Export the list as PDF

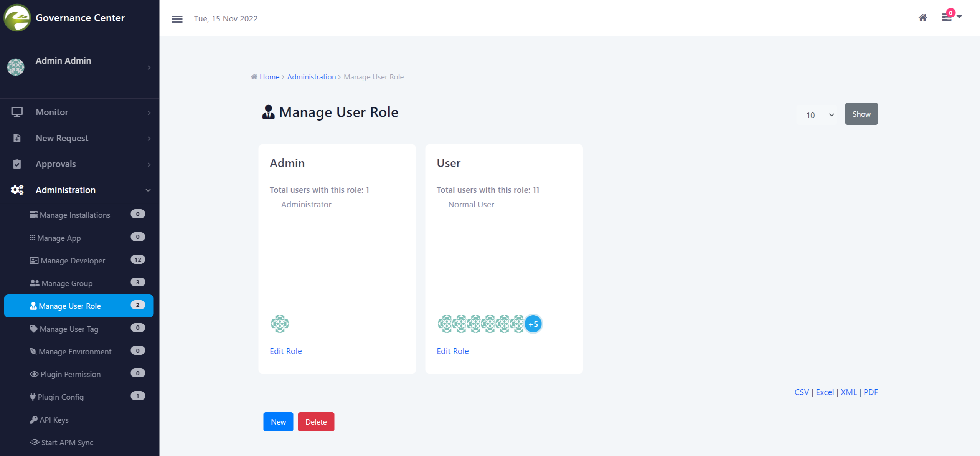click(x=870, y=392)
